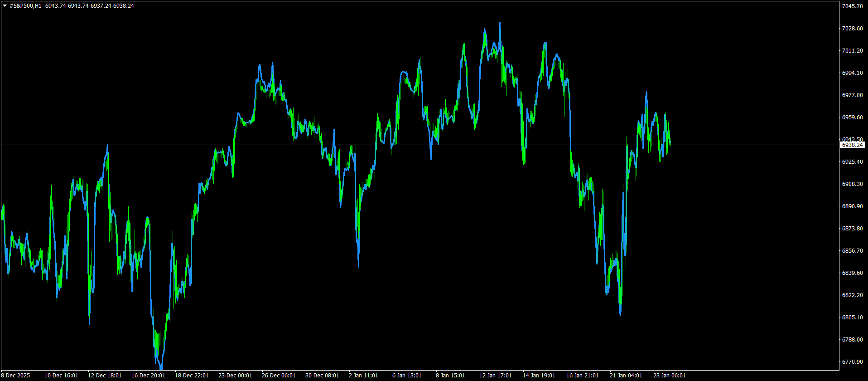Click the 6873.80 price level label
Screen dimensions: 868x381
click(x=852, y=229)
